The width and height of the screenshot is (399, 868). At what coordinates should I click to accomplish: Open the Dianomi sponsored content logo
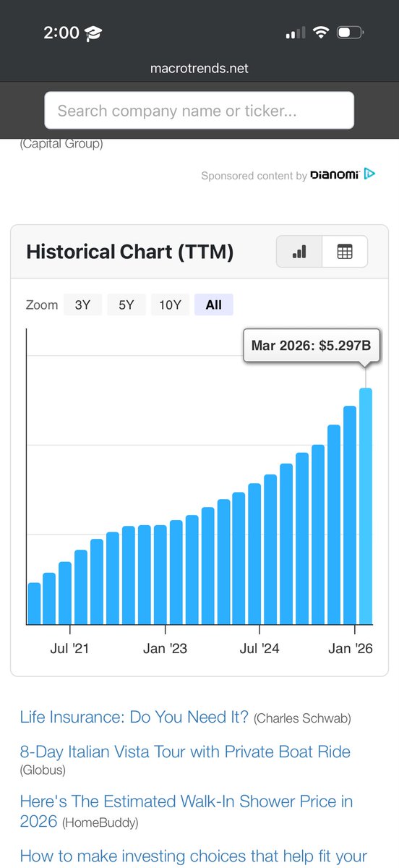point(335,175)
